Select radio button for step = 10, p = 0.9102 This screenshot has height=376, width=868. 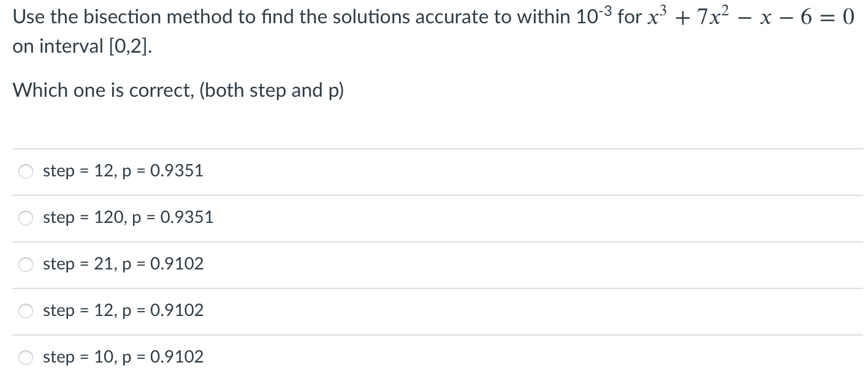(25, 356)
